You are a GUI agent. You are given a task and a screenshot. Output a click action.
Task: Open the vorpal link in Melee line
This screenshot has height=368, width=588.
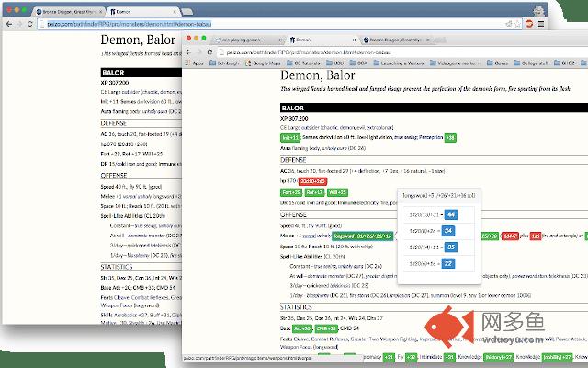point(309,236)
